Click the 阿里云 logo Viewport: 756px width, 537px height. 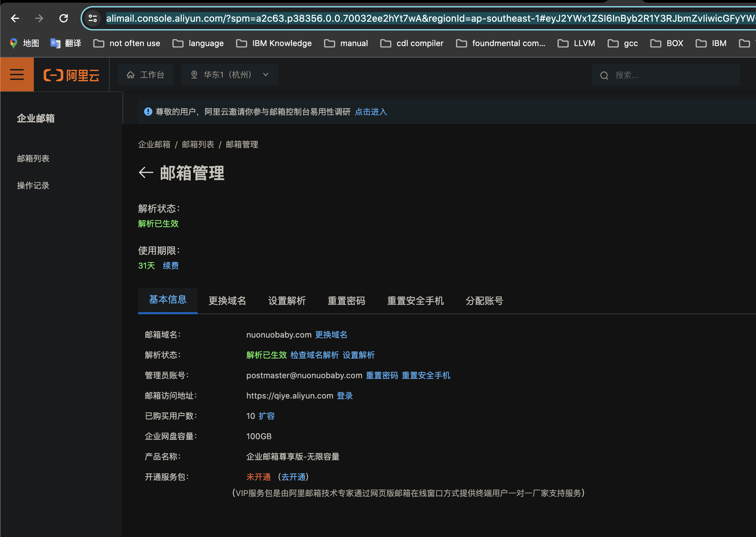[71, 75]
